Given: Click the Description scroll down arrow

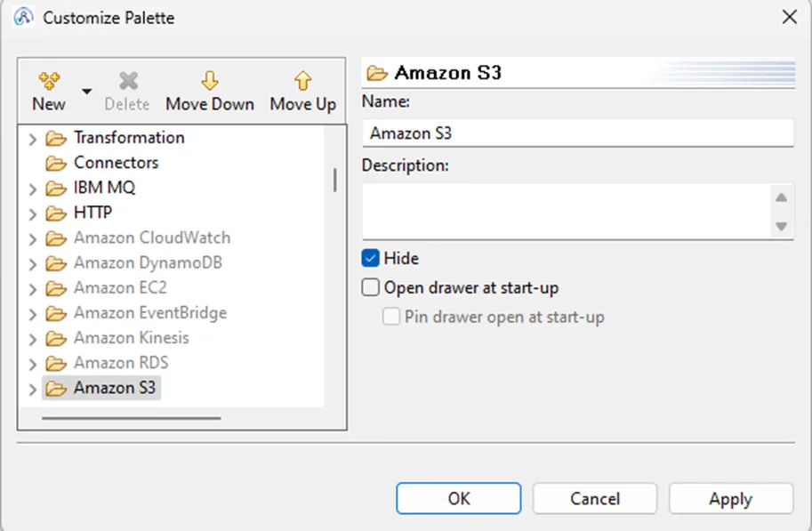Looking at the screenshot, I should 782,227.
